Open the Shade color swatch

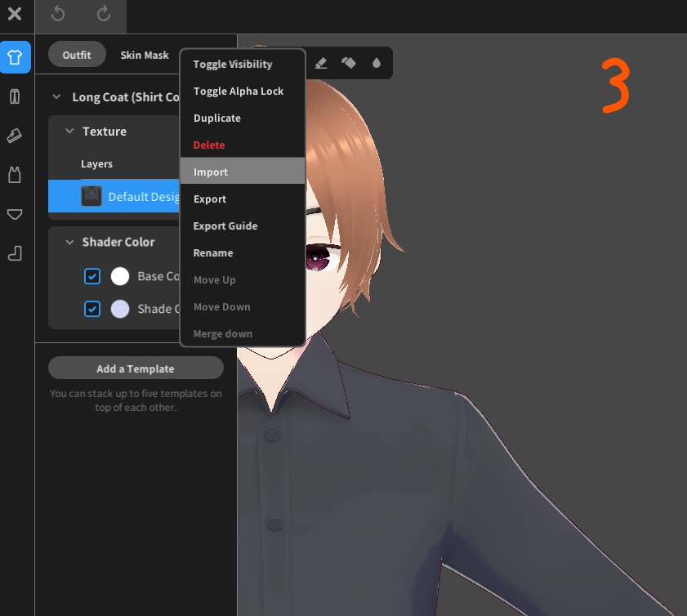[120, 309]
